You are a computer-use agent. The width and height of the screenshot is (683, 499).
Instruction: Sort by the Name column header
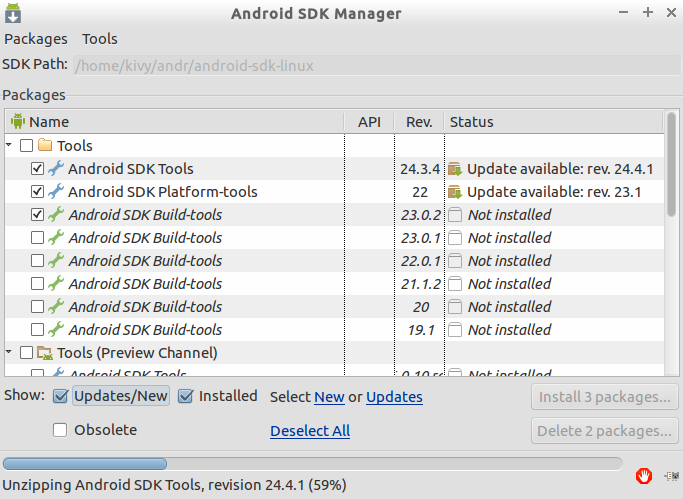pos(174,121)
